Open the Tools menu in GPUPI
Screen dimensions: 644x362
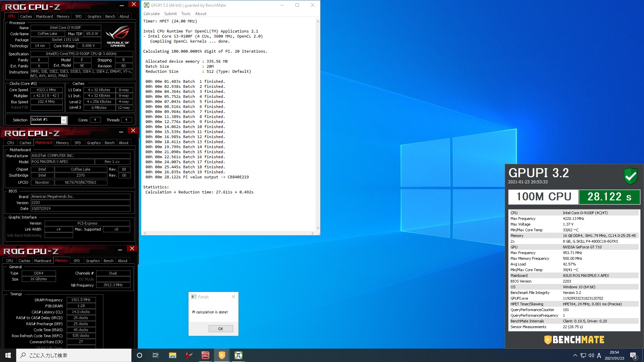[186, 14]
